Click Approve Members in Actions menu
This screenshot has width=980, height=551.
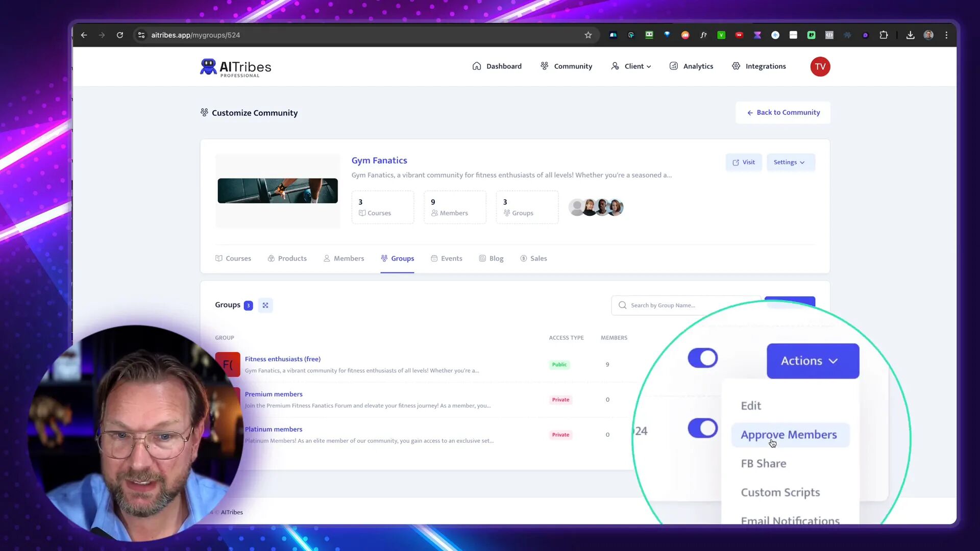click(x=789, y=434)
